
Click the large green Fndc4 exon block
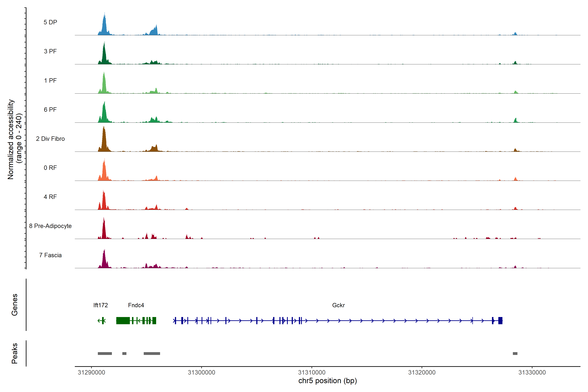click(x=123, y=320)
